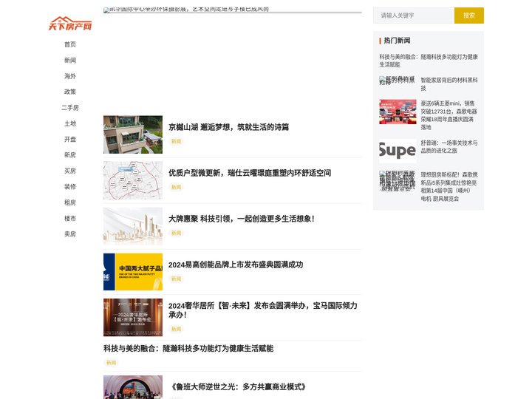Open the 买房 navigation item
Image resolution: width=532 pixels, height=399 pixels.
click(x=70, y=171)
